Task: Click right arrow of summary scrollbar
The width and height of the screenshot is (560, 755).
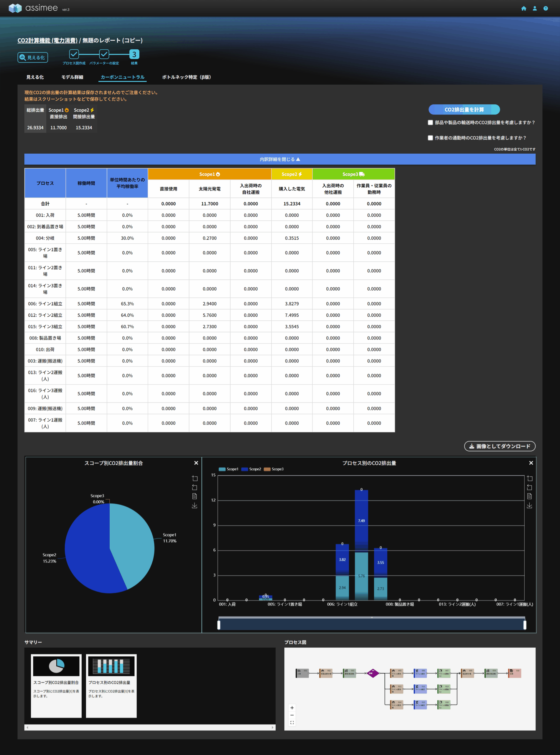Action: click(273, 727)
